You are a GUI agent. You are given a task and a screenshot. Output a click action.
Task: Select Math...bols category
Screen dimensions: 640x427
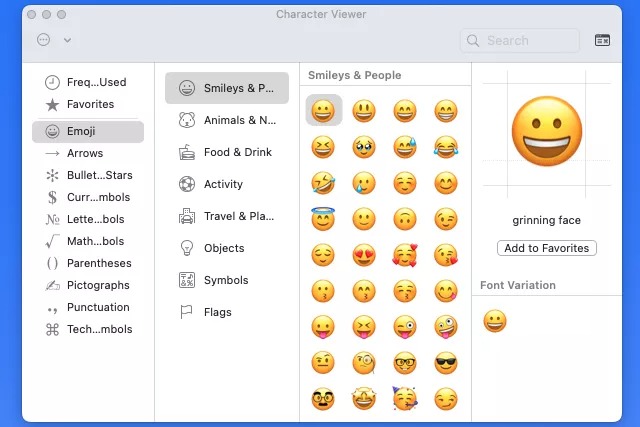[88, 241]
